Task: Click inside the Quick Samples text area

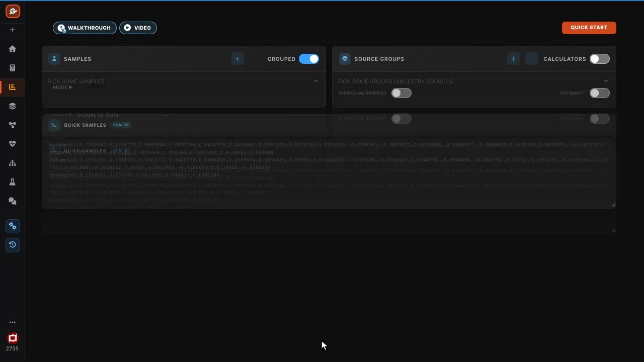Action: tap(329, 172)
